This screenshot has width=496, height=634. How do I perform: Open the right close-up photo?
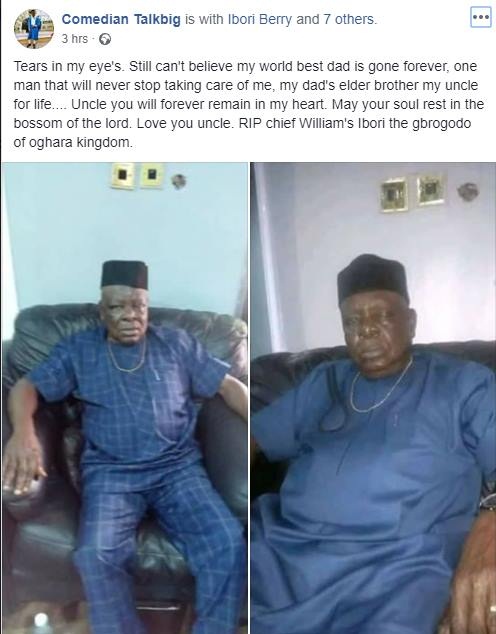click(x=373, y=398)
